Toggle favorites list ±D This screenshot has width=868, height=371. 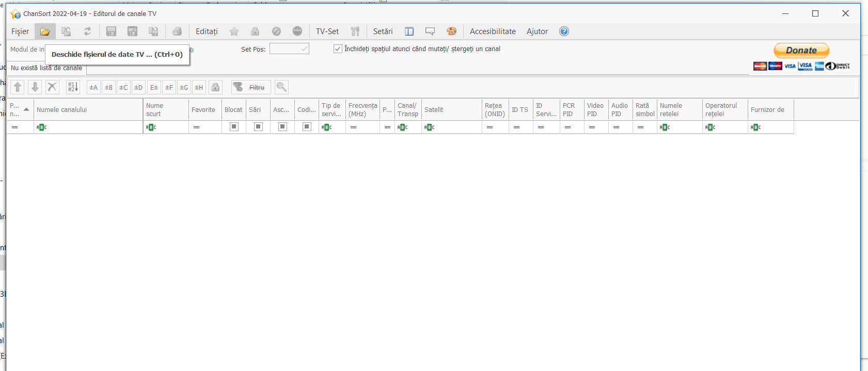[x=138, y=87]
